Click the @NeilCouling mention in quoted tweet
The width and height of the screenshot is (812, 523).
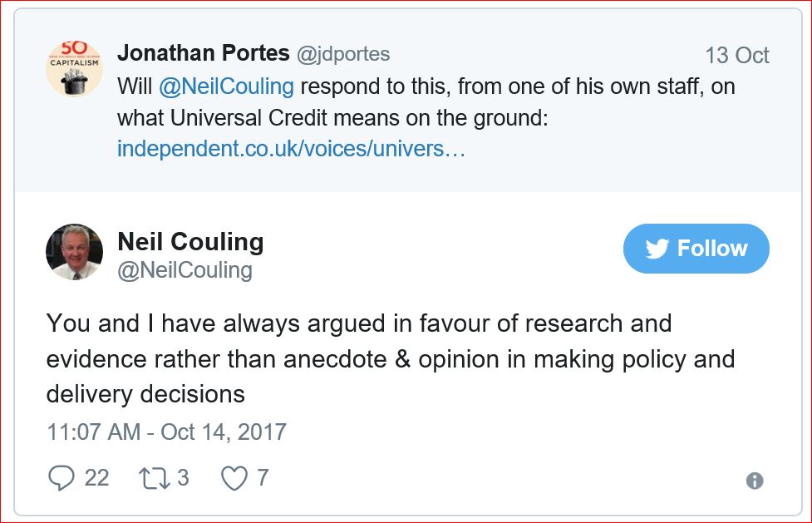point(226,86)
